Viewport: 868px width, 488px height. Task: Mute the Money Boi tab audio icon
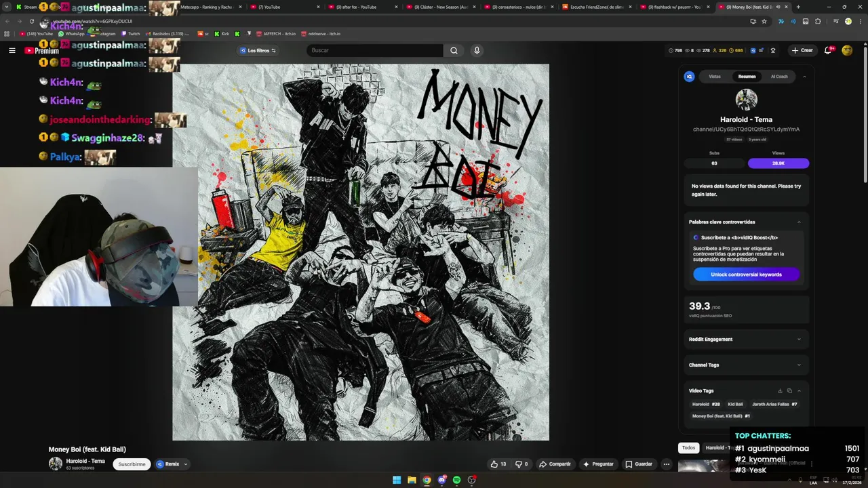coord(778,7)
